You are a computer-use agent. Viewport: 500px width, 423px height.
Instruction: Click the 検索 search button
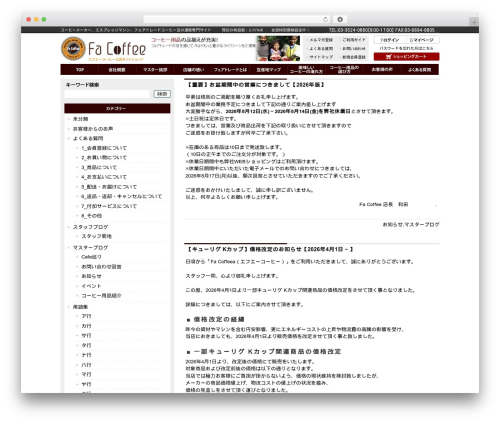coord(162,94)
